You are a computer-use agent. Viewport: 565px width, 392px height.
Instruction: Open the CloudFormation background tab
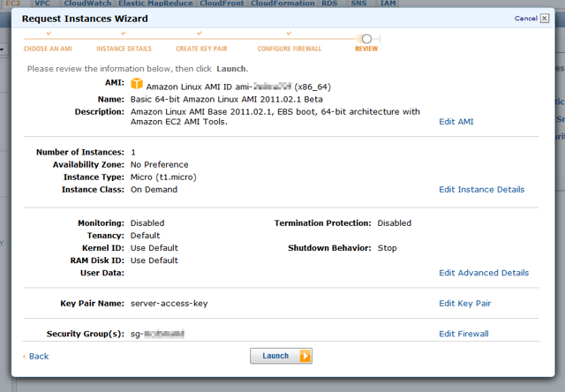(x=282, y=4)
